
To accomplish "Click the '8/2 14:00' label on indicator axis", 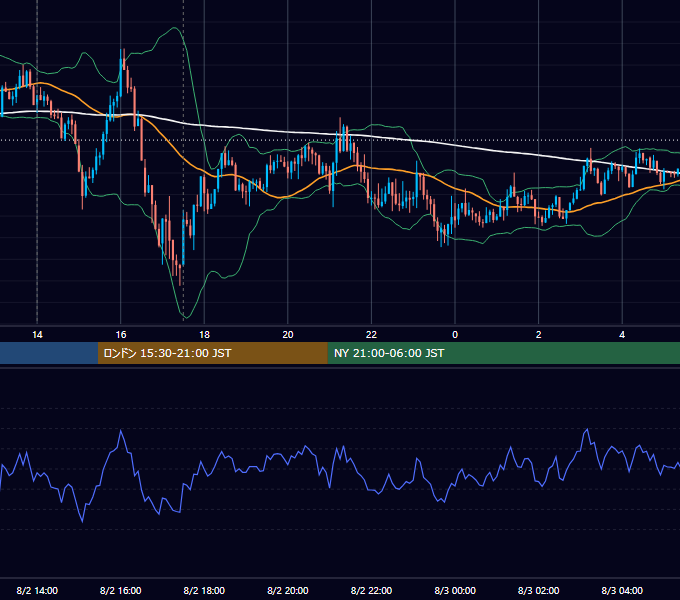I will 37,590.
